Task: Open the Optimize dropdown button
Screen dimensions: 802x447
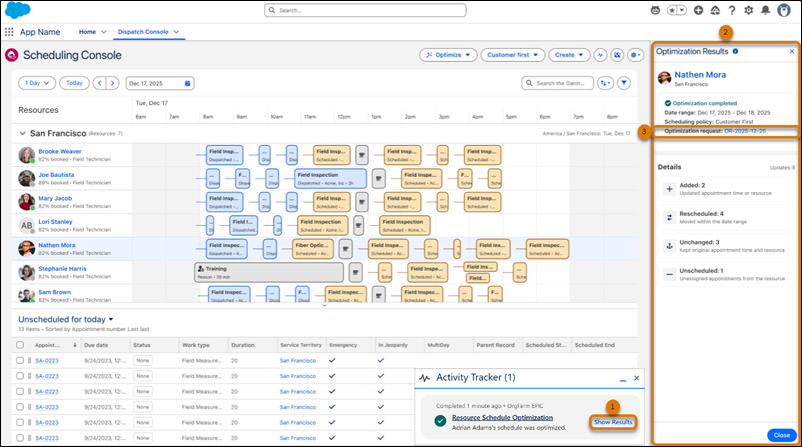Action: (448, 55)
